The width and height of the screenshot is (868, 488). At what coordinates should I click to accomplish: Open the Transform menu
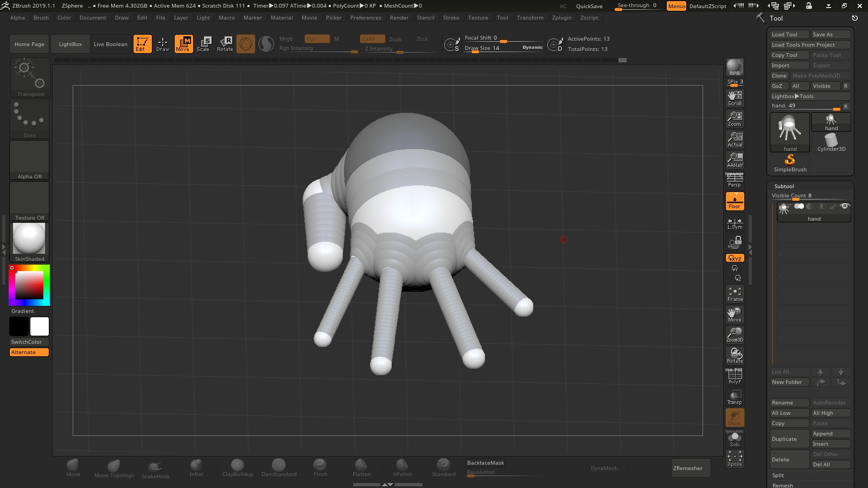[530, 18]
